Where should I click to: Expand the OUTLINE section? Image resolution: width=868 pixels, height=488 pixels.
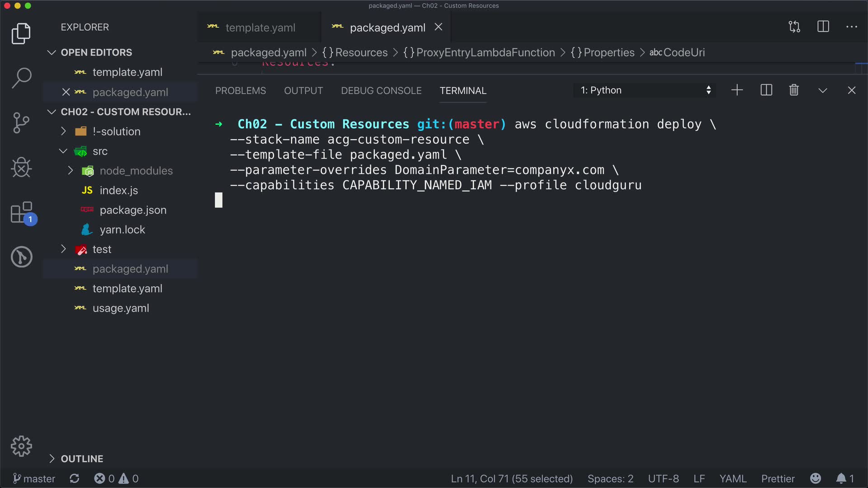[82, 459]
